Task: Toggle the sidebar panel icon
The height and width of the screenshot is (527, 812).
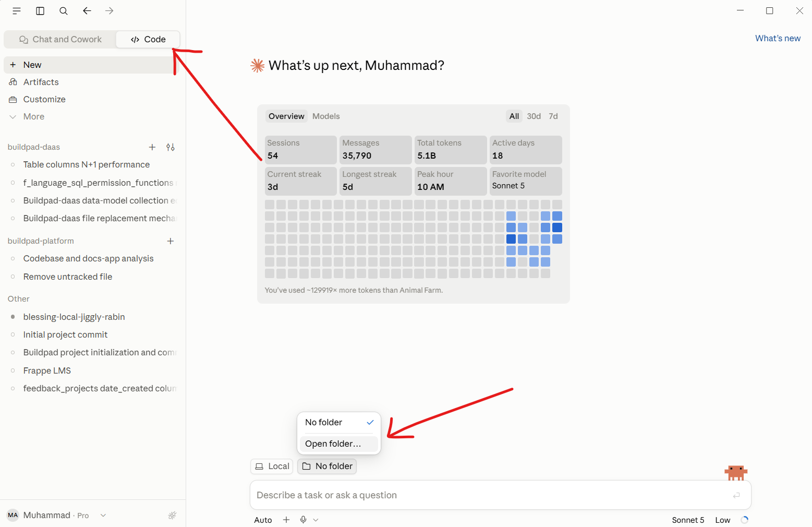Action: [40, 11]
